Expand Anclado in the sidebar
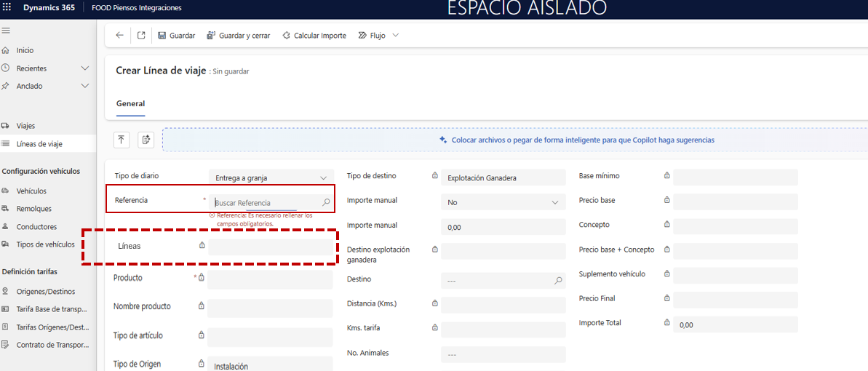This screenshot has height=371, width=868. point(84,86)
